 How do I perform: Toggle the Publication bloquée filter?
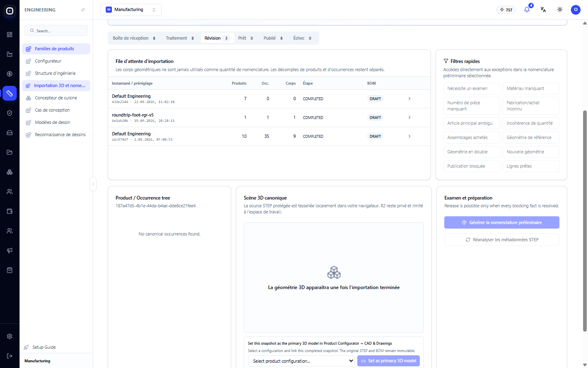472,166
